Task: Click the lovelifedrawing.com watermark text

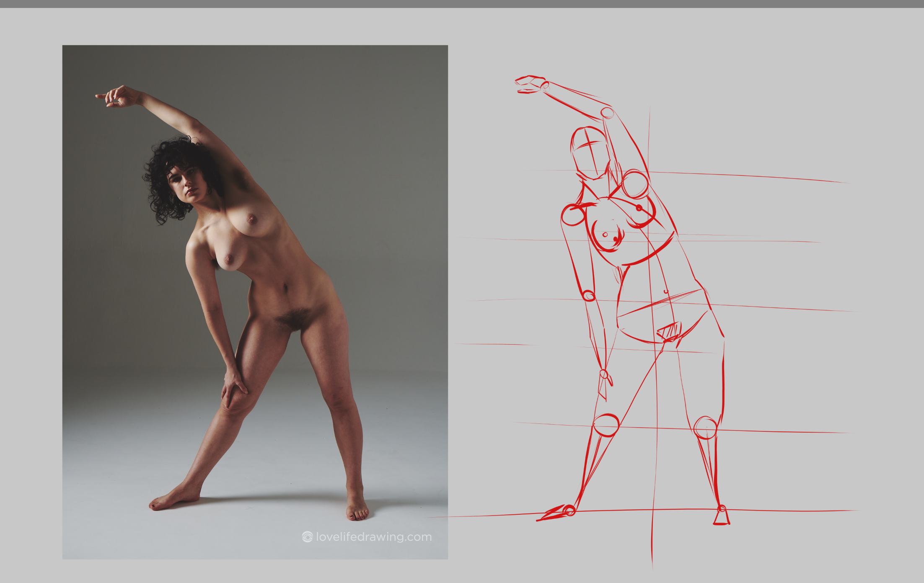Action: coord(373,537)
